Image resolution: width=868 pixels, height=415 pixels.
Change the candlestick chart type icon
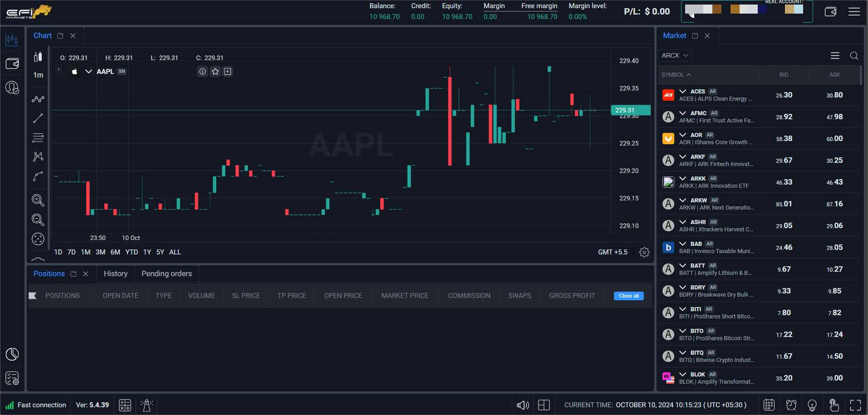pos(38,57)
